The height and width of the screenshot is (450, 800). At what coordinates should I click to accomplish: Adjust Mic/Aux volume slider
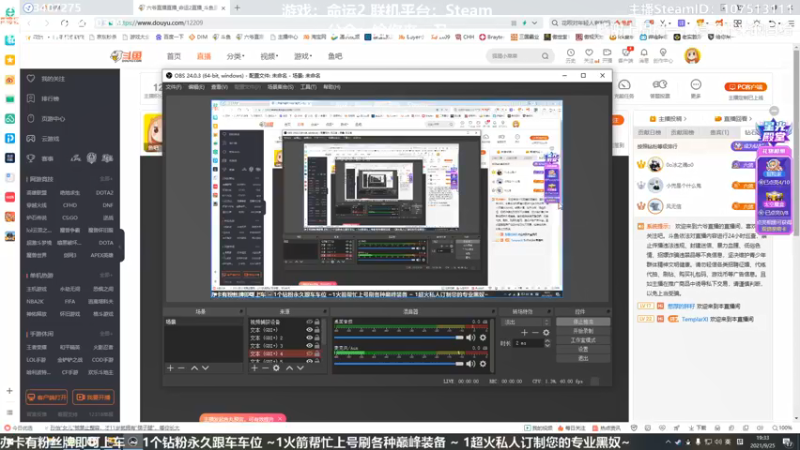coord(398,364)
